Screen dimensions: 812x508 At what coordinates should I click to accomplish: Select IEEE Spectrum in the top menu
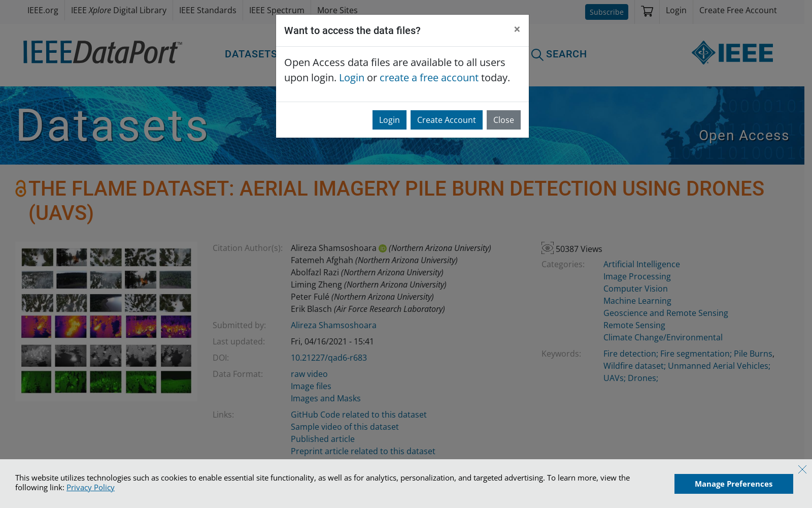277,10
